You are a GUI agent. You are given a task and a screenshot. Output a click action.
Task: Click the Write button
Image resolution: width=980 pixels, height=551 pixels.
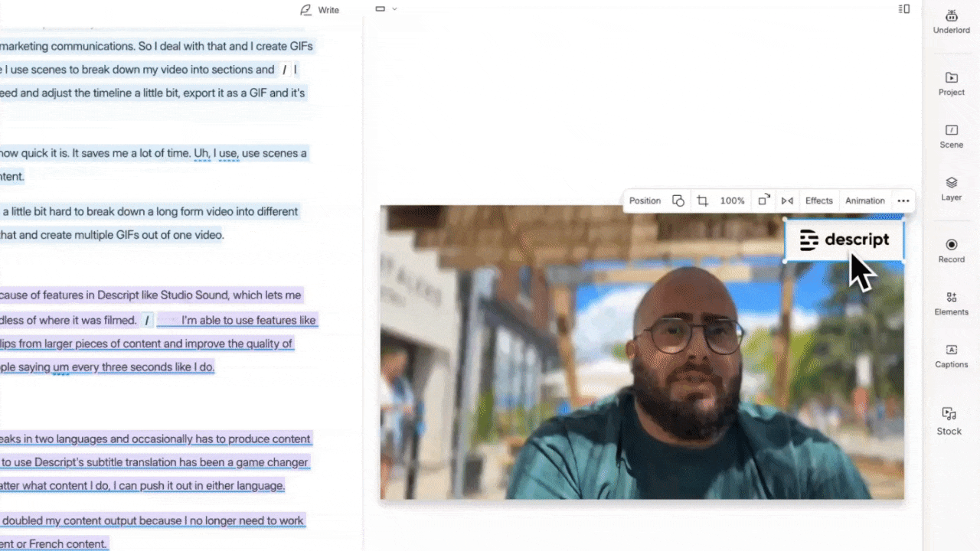click(x=320, y=10)
